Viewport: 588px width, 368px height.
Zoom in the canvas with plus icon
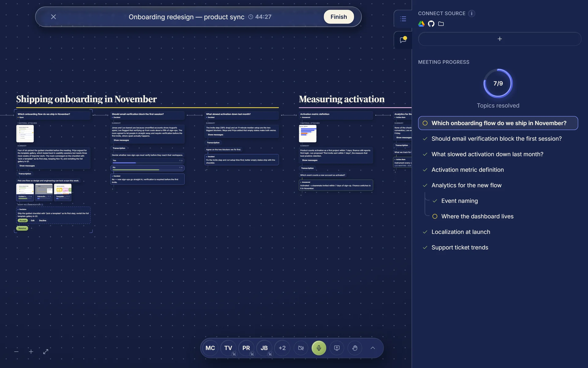click(31, 351)
